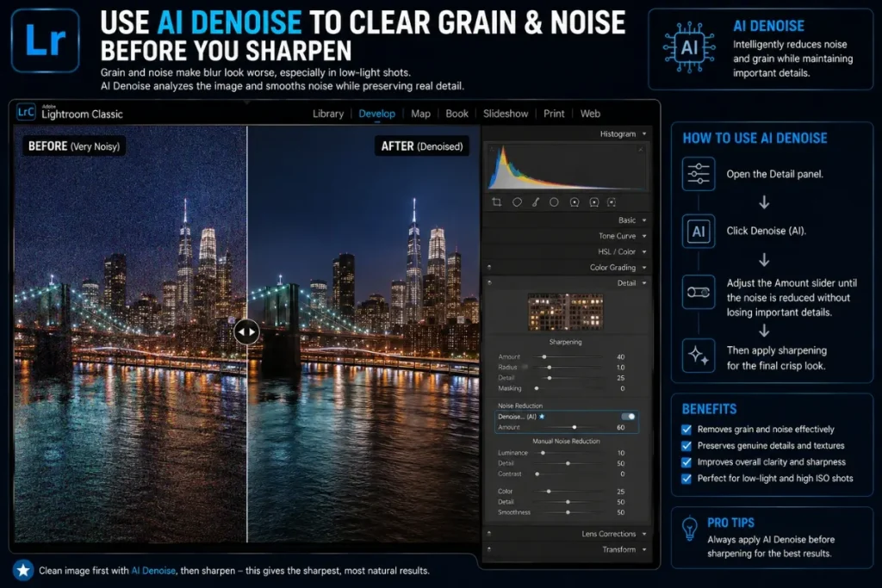The width and height of the screenshot is (882, 588).
Task: Open the Slideshow module
Action: click(506, 114)
